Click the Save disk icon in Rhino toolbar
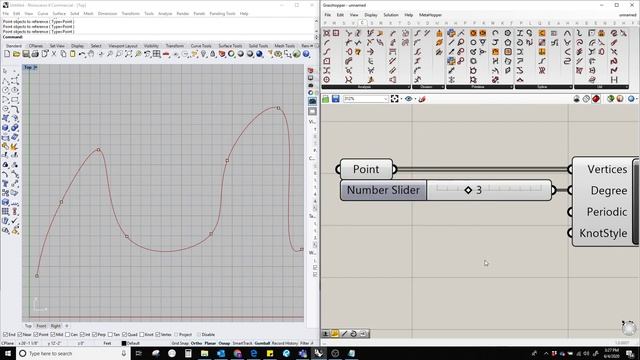640x360 pixels. pyautogui.click(x=26, y=54)
